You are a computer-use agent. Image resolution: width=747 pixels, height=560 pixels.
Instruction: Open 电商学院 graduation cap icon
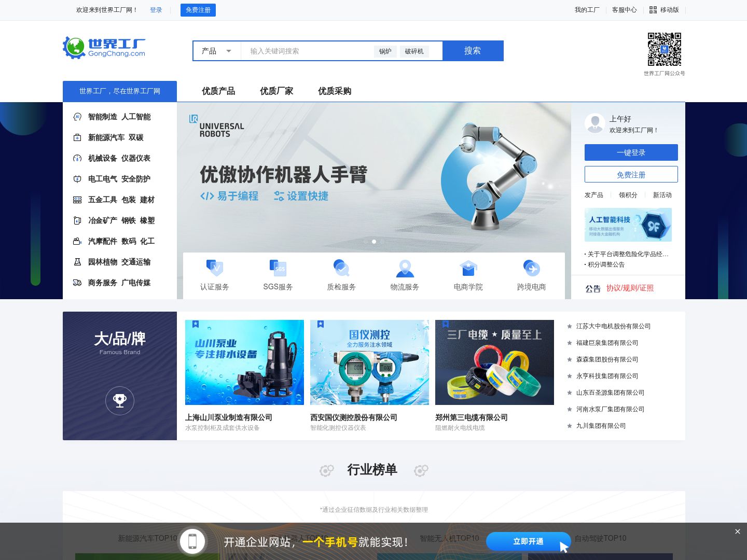468,268
